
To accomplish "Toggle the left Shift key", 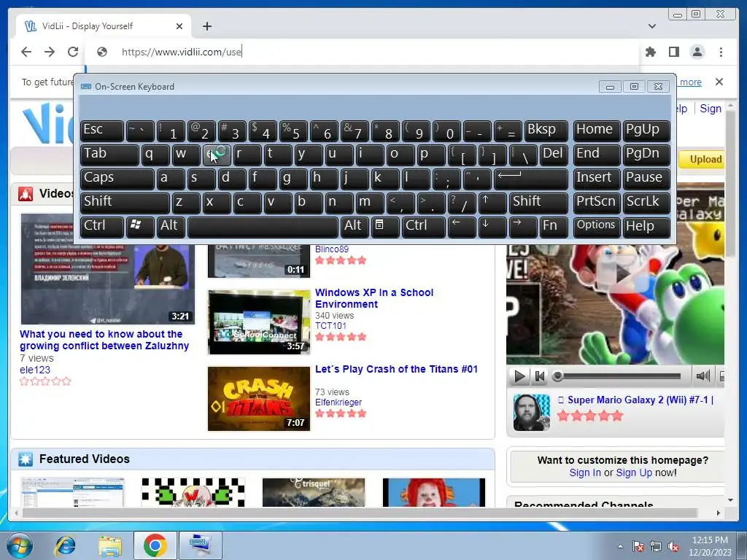I will click(x=125, y=203).
